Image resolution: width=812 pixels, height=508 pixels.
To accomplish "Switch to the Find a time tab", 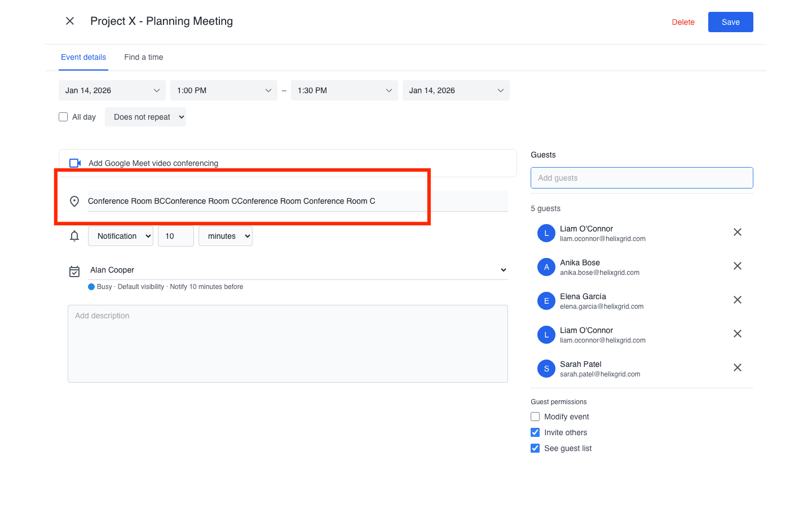I will 144,57.
